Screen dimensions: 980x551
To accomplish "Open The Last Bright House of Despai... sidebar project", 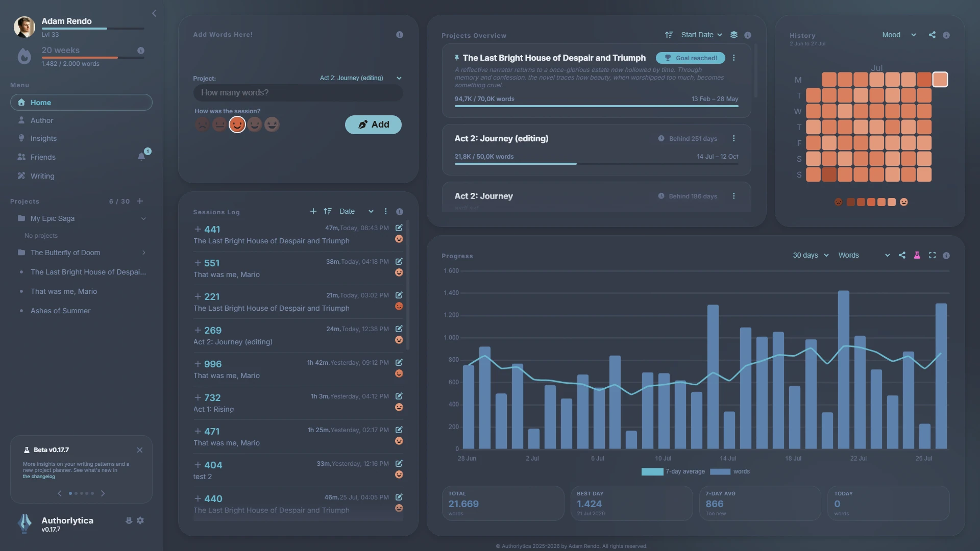I will pos(88,272).
